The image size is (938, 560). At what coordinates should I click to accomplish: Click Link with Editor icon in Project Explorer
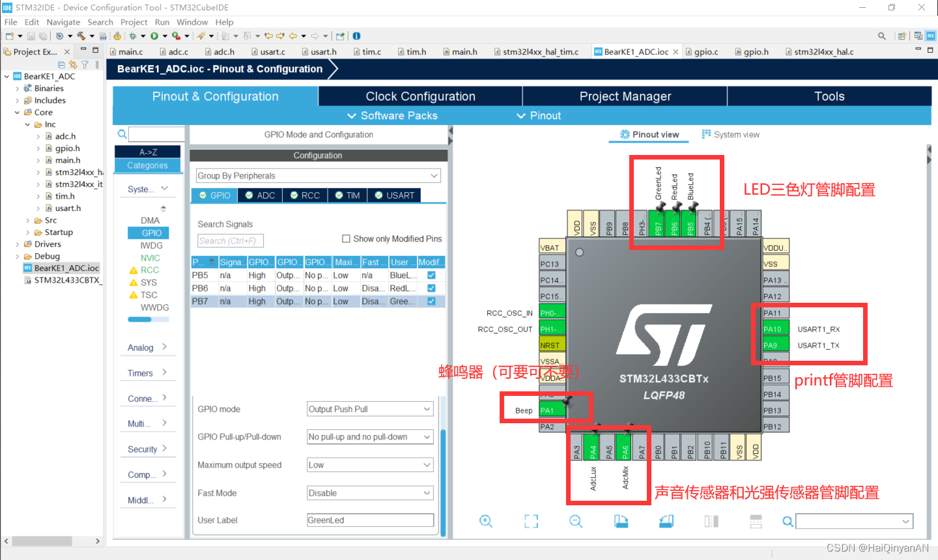73,64
